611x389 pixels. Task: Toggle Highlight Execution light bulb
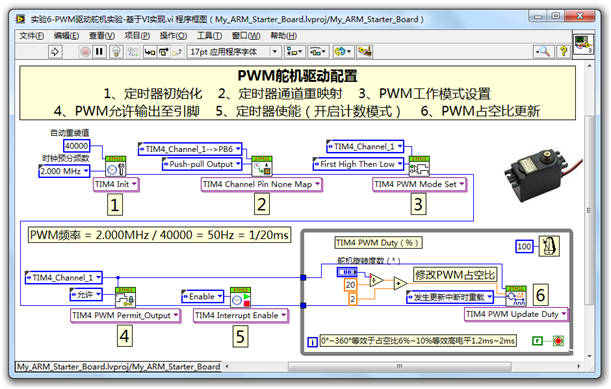[116, 51]
